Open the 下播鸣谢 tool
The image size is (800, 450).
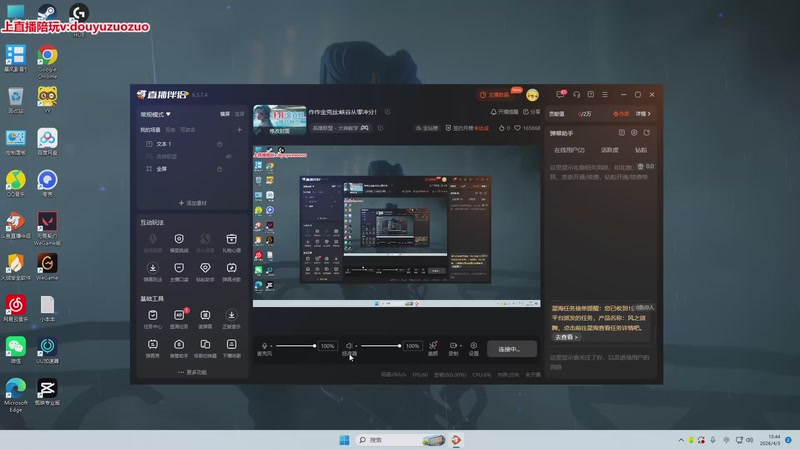pos(232,344)
